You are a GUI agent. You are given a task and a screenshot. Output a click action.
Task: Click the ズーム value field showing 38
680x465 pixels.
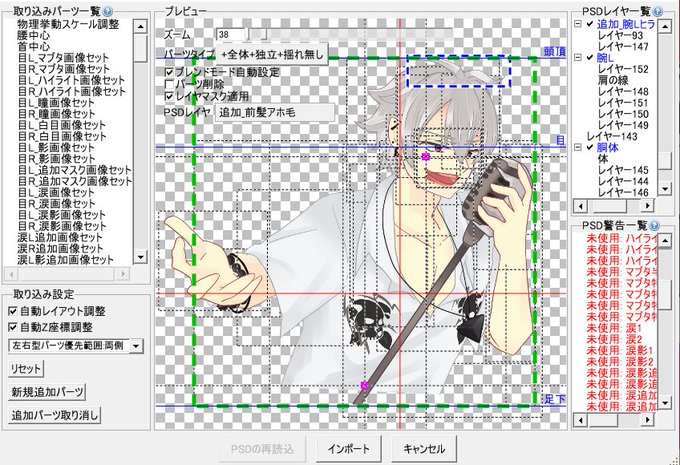click(x=231, y=34)
